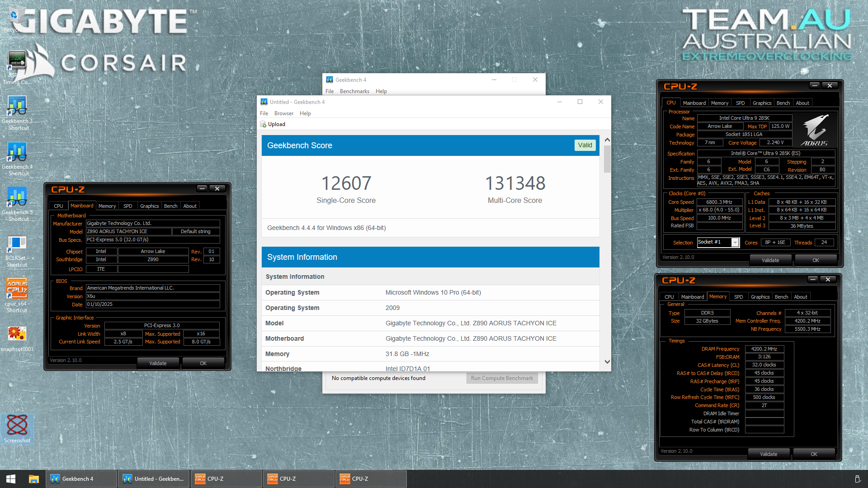Image resolution: width=868 pixels, height=488 pixels.
Task: Click Geekbench results scrollbar down arrow
Action: point(607,362)
